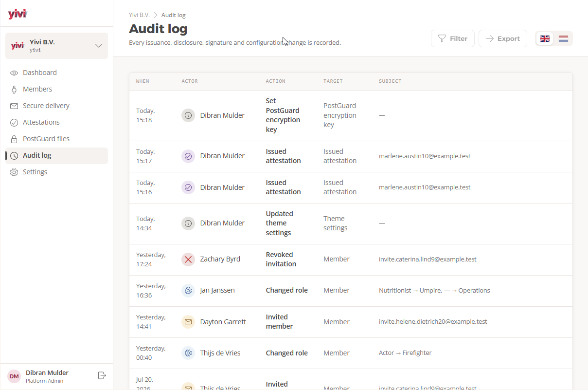Screen dimensions: 588x390
Task: Click 'Issued attestation' action at 15:17
Action: [x=283, y=156]
